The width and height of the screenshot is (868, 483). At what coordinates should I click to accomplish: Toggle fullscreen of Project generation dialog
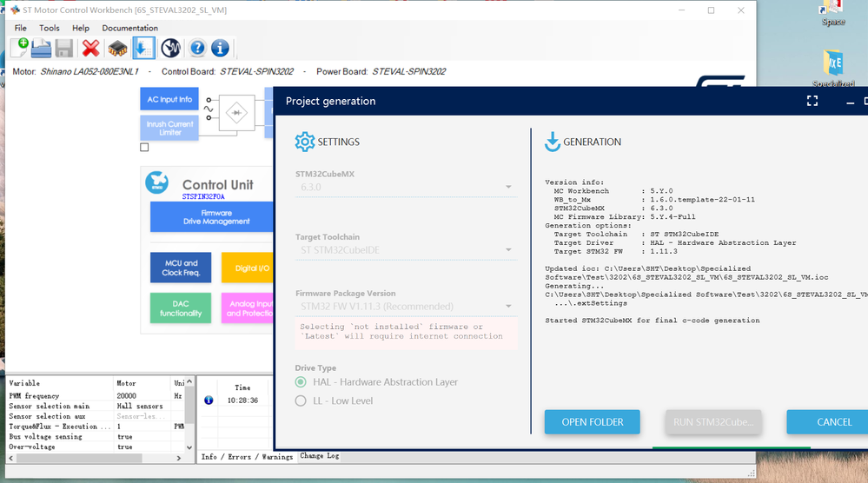pyautogui.click(x=812, y=101)
